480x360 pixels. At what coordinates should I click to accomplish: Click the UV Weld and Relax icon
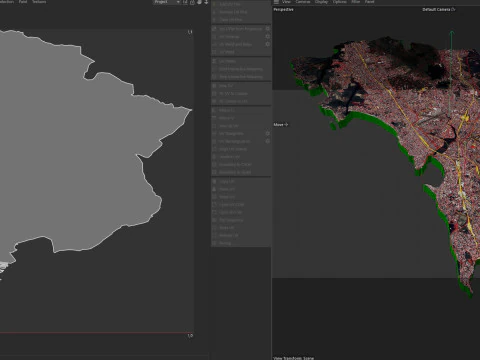tap(215, 44)
